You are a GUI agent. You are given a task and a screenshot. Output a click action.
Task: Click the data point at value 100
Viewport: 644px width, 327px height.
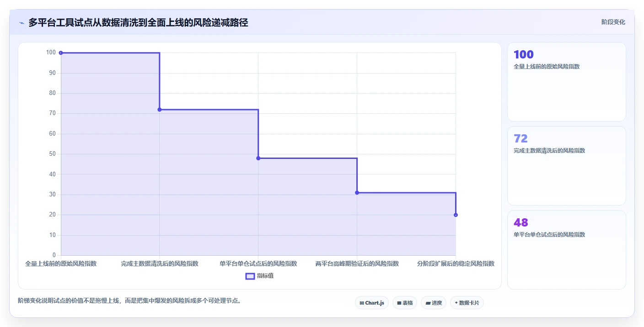[61, 53]
